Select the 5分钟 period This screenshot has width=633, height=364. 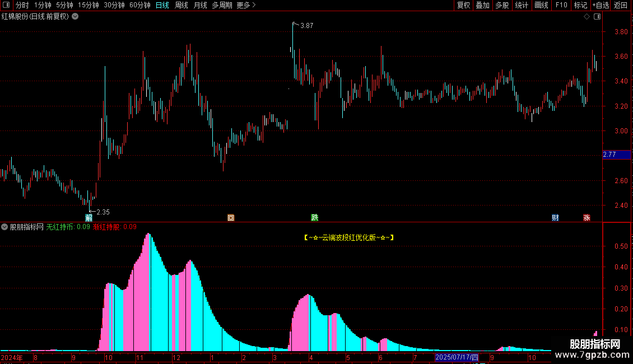pyautogui.click(x=64, y=5)
